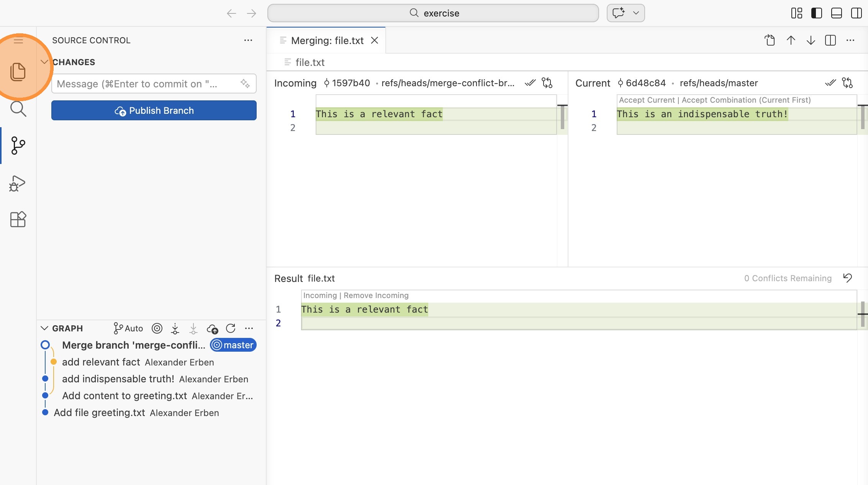Toggle the bottom panel visibility

836,13
